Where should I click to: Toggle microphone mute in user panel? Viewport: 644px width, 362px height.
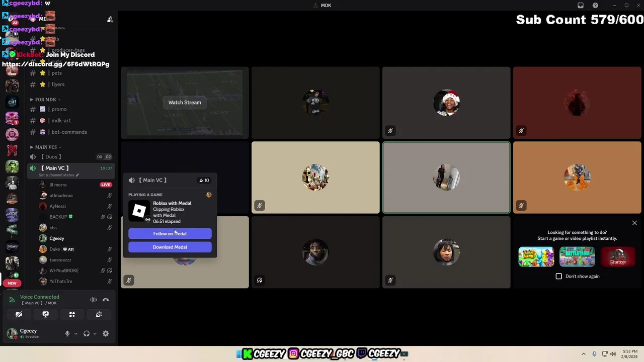(67, 333)
